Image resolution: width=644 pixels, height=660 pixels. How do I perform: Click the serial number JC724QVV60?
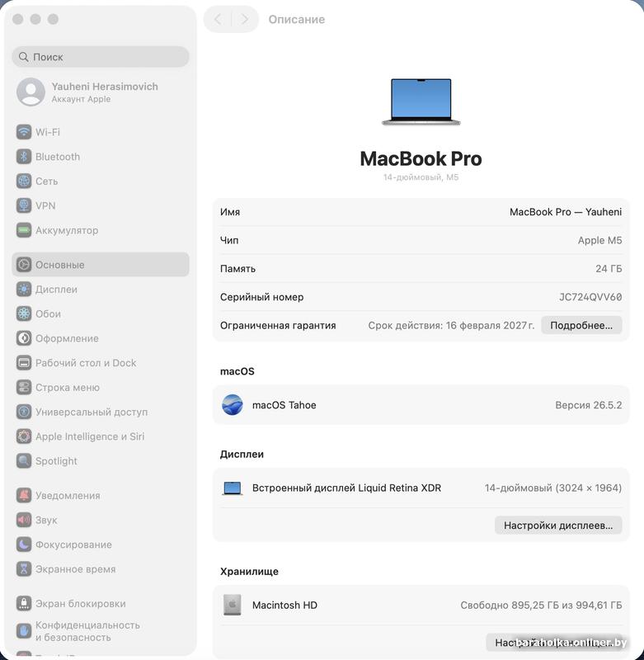590,297
